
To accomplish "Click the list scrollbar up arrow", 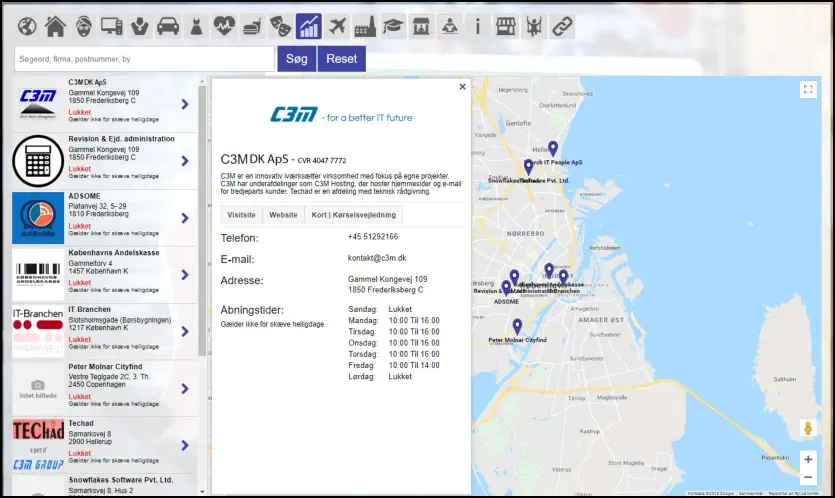I will coord(202,81).
